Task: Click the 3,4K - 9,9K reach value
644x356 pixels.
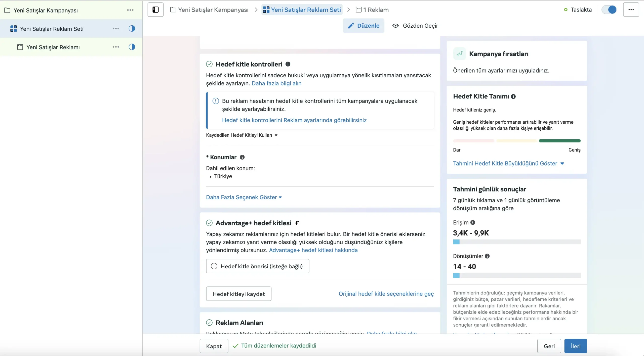Action: [471, 233]
